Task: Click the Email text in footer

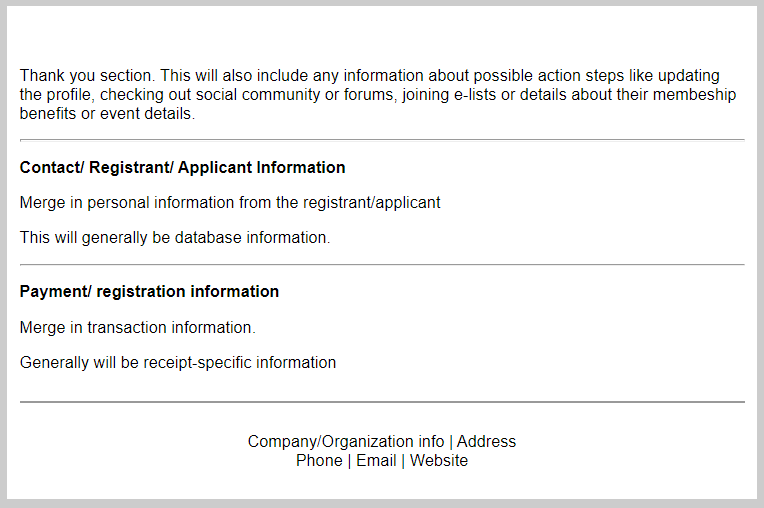Action: click(376, 461)
